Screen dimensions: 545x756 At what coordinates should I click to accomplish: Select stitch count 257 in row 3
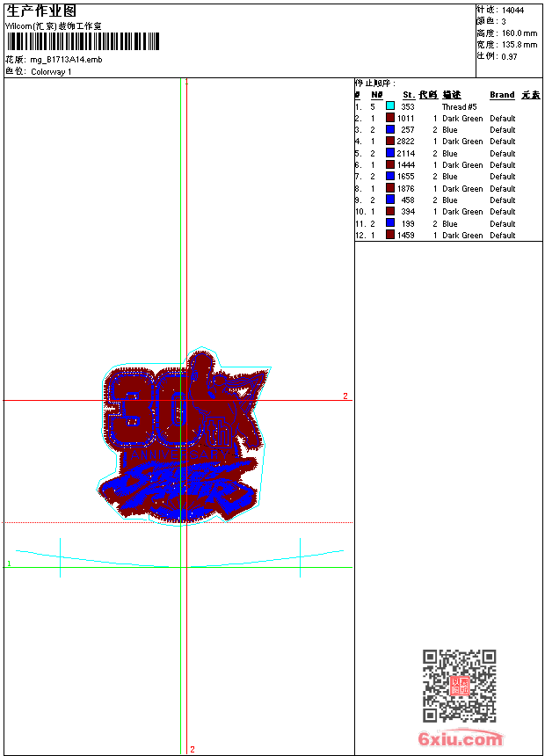pyautogui.click(x=408, y=130)
